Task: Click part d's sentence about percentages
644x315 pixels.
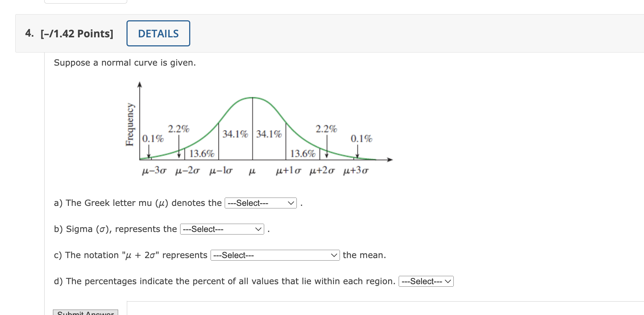Action: (224, 281)
